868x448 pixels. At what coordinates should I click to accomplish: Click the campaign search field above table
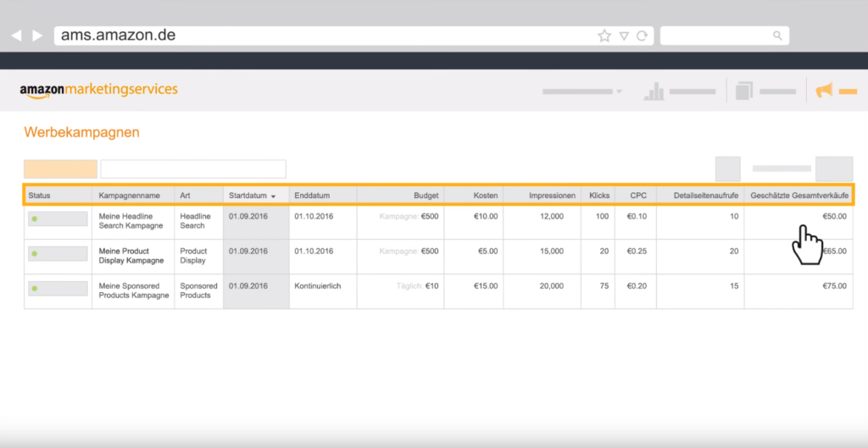[193, 169]
